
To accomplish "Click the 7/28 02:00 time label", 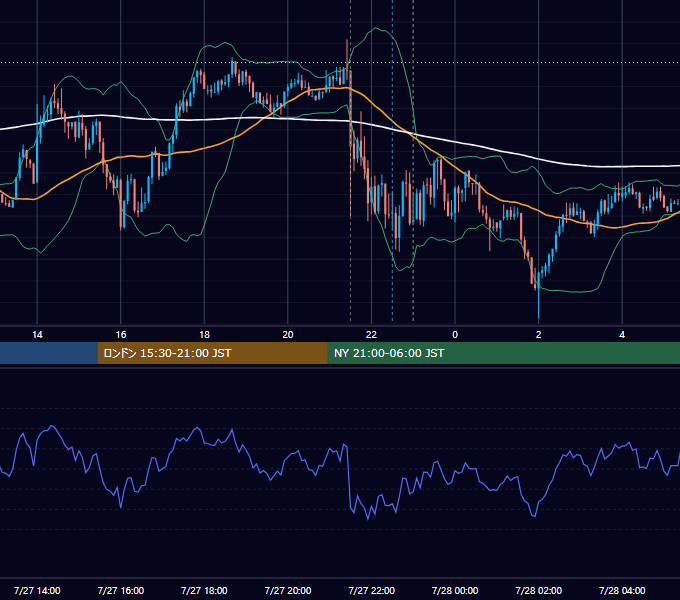I will pyautogui.click(x=539, y=590).
